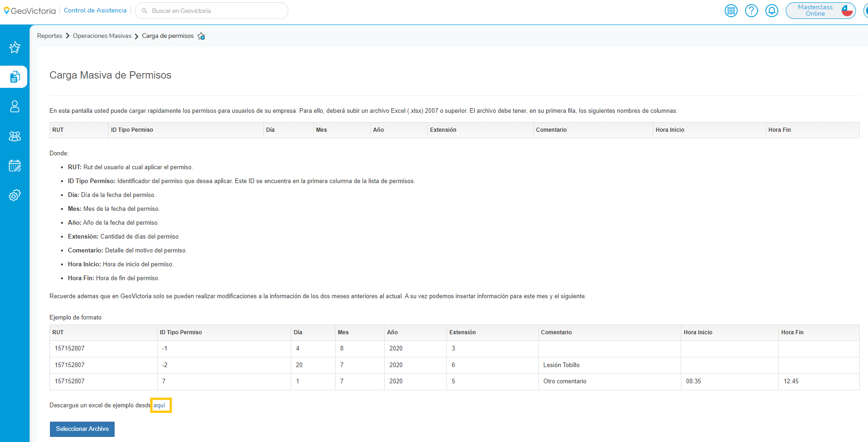The image size is (868, 442).
Task: Go to Reportes in breadcrumb
Action: click(49, 36)
